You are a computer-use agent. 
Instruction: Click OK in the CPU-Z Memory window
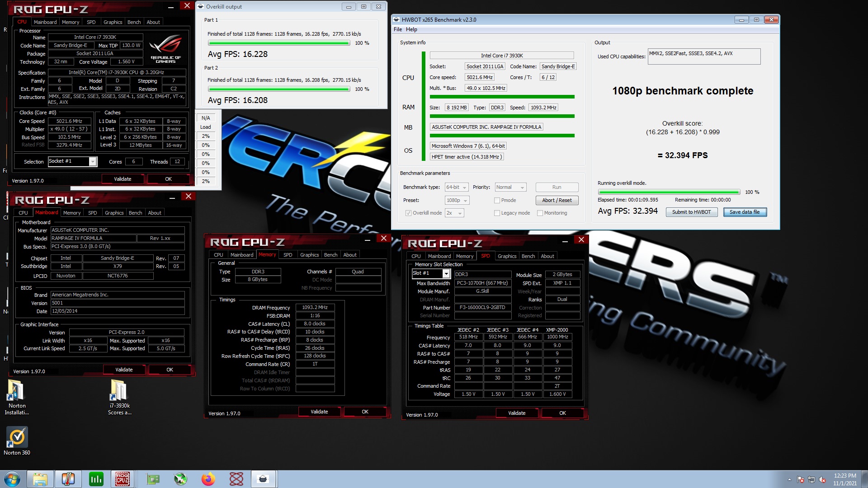[x=365, y=412]
